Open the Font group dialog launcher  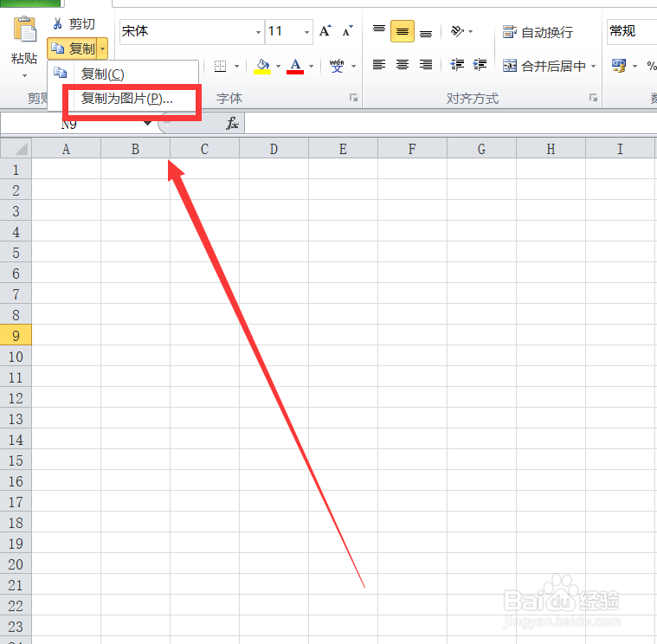point(354,98)
